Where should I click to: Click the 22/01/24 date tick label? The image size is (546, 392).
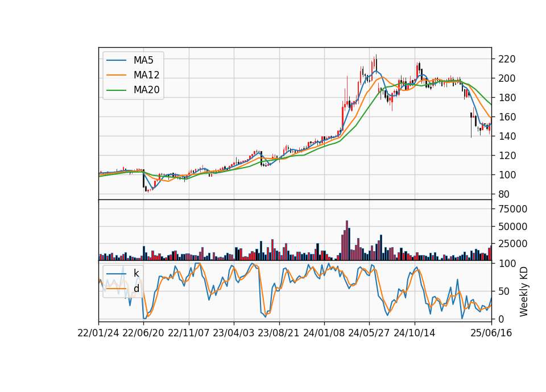(x=98, y=333)
